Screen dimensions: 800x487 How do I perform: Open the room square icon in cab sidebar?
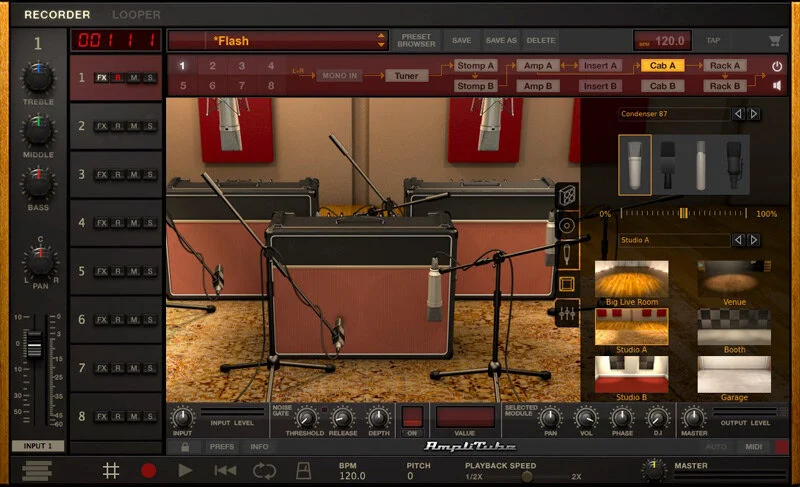pos(567,284)
